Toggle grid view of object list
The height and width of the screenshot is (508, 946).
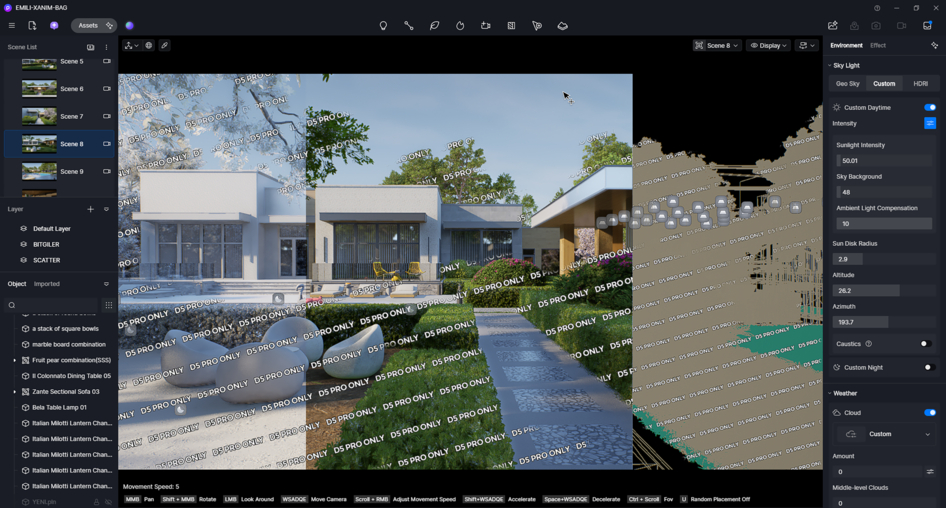[x=109, y=305]
